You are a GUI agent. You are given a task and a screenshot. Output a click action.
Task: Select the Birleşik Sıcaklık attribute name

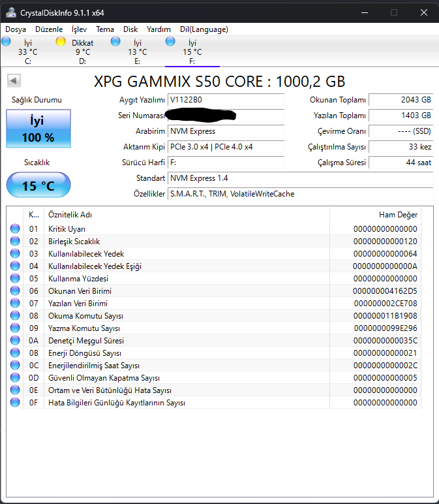pyautogui.click(x=74, y=242)
